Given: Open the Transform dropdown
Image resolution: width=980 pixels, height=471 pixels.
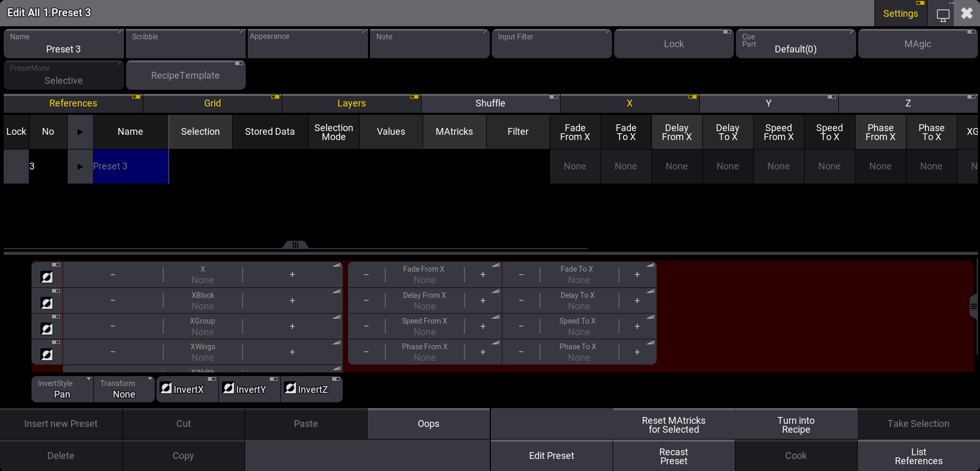Looking at the screenshot, I should (x=124, y=389).
